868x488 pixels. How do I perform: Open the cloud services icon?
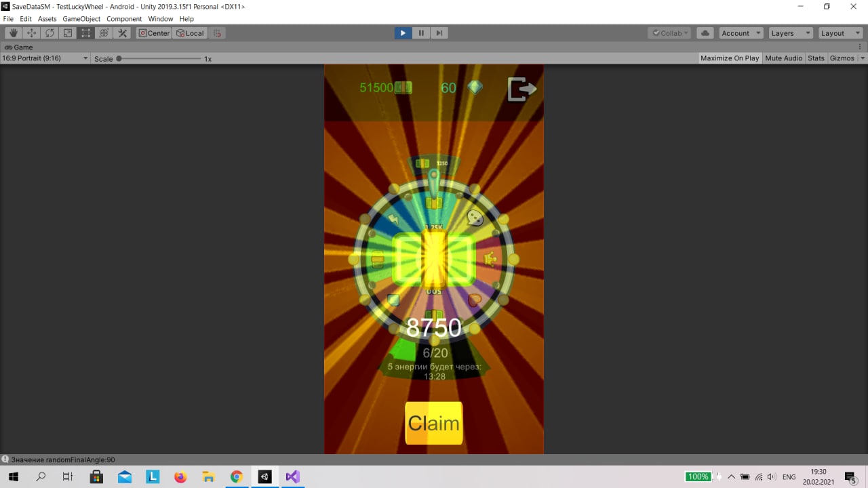tap(705, 33)
